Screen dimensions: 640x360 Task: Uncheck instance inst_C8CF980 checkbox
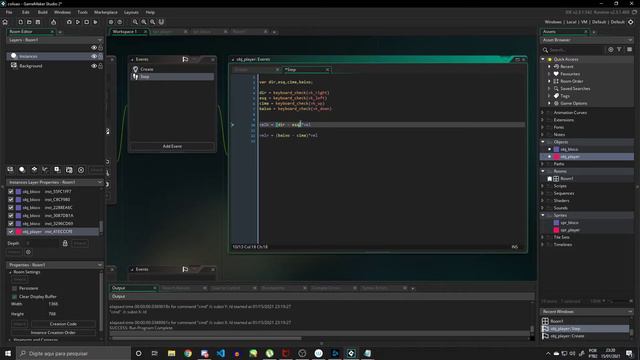11,200
